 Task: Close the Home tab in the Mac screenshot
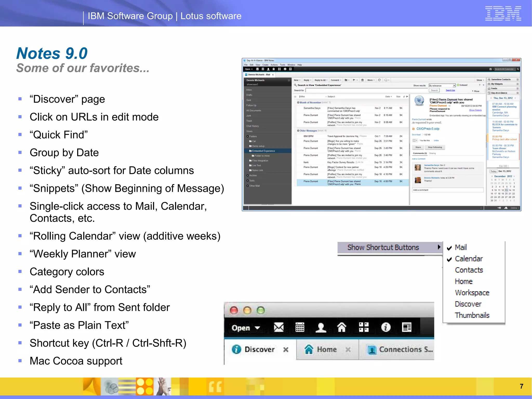click(x=348, y=350)
